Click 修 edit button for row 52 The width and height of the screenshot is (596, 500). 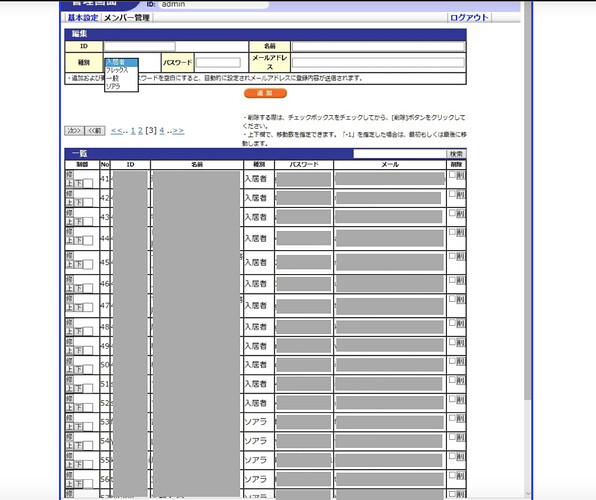click(x=69, y=398)
